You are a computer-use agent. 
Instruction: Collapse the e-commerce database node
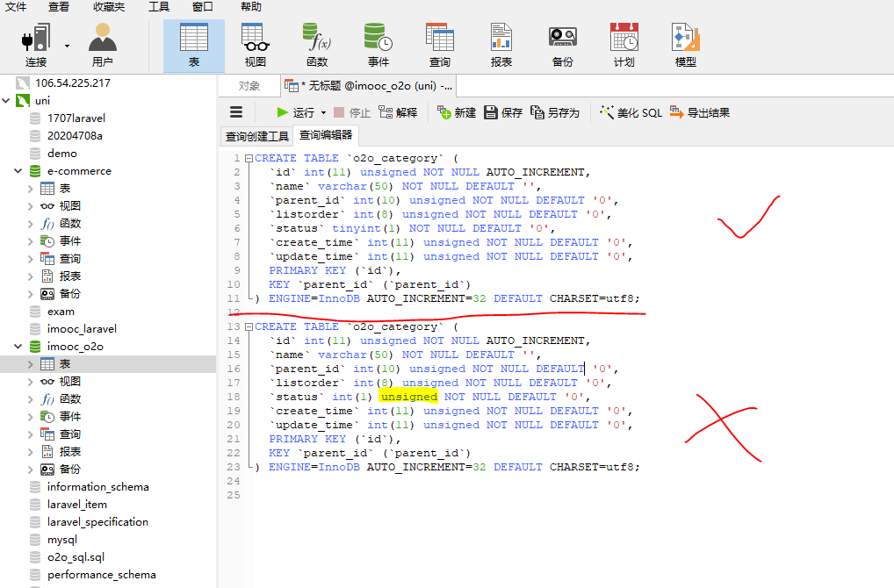[x=18, y=170]
